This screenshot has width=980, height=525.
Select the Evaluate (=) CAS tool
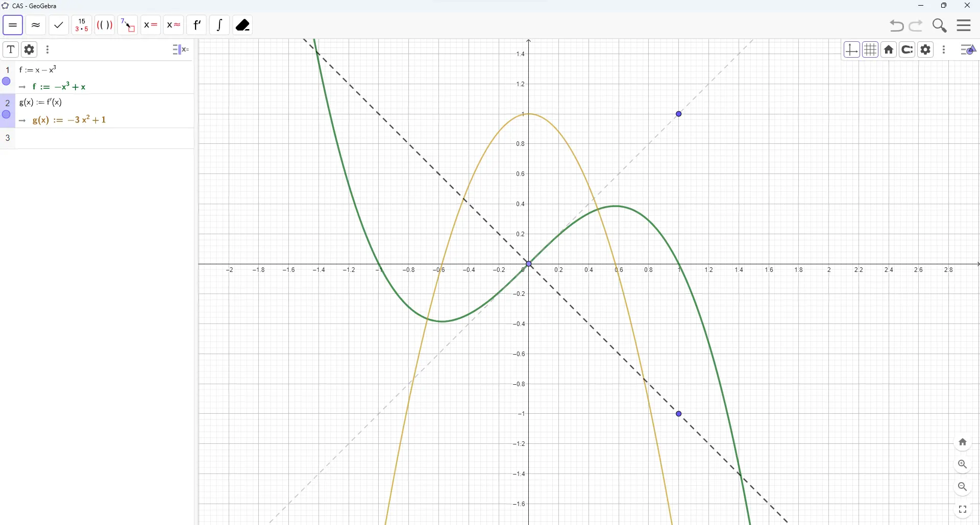13,25
